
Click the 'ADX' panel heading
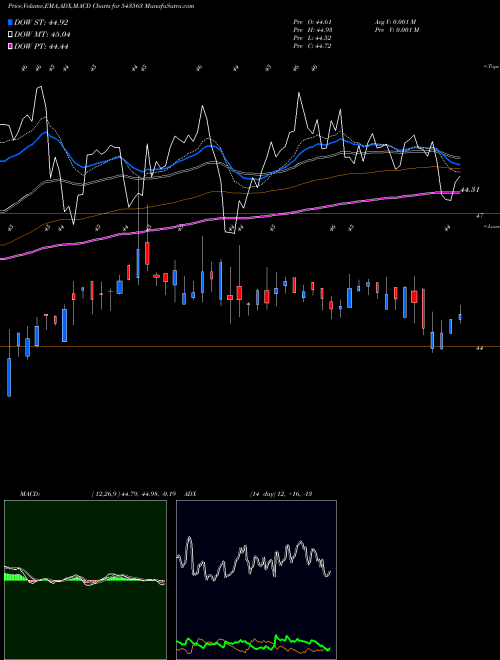point(191,494)
